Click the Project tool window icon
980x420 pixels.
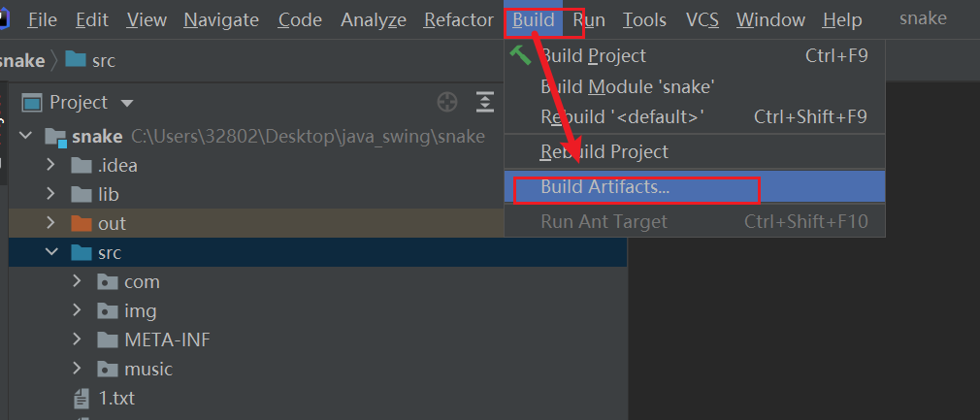pyautogui.click(x=33, y=102)
